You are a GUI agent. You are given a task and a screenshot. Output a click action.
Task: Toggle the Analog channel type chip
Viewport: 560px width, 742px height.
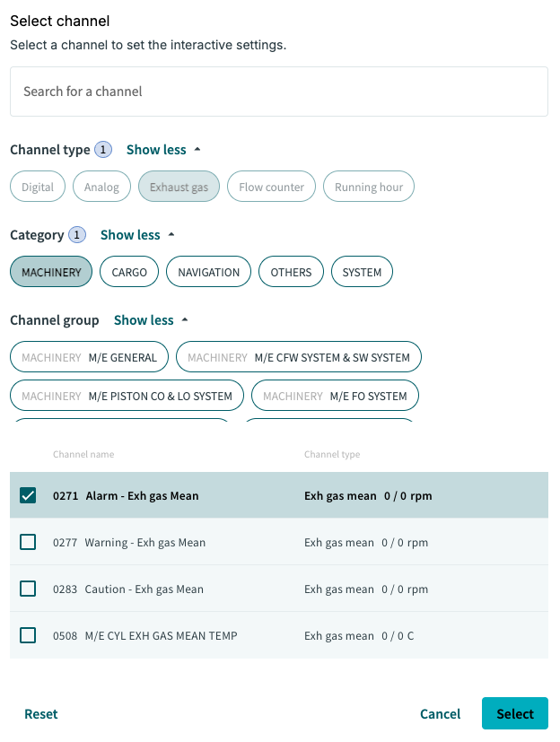101,187
